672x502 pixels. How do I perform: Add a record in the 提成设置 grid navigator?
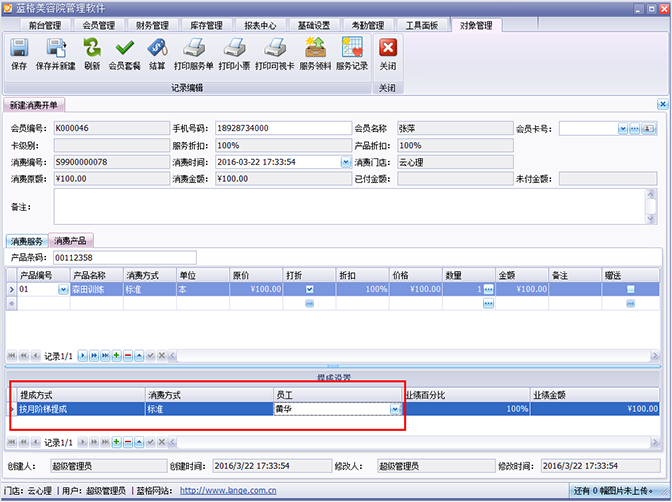click(x=117, y=442)
